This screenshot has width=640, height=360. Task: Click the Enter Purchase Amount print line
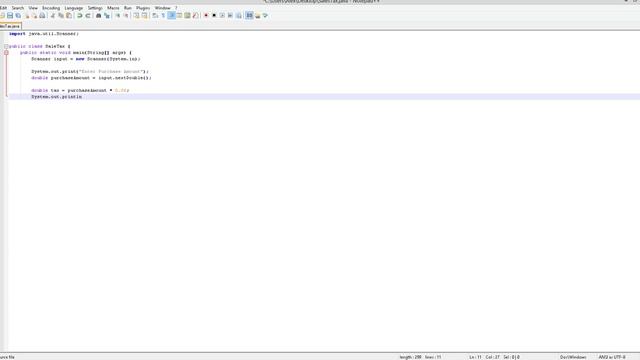tap(90, 71)
